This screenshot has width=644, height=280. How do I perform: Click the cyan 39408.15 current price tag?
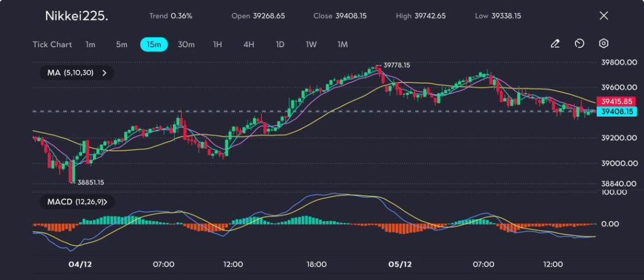pyautogui.click(x=616, y=112)
